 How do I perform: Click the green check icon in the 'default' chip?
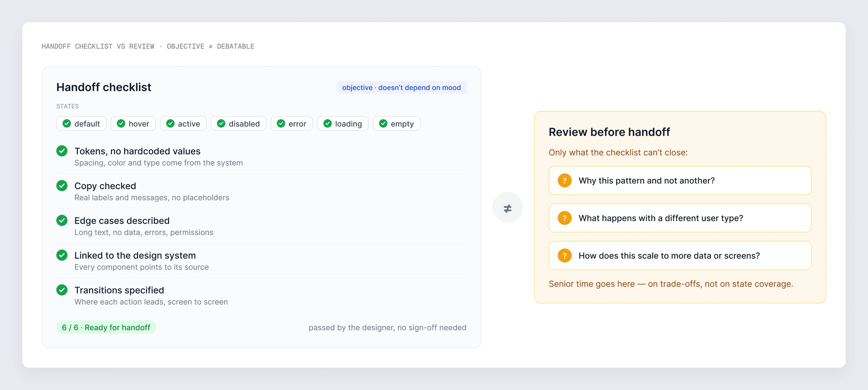tap(67, 123)
